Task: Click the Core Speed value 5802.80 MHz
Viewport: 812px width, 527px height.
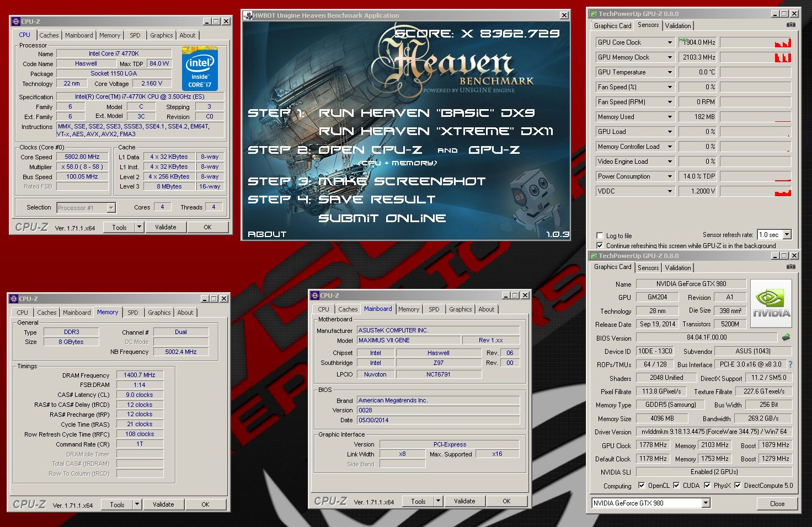Action: tap(82, 157)
